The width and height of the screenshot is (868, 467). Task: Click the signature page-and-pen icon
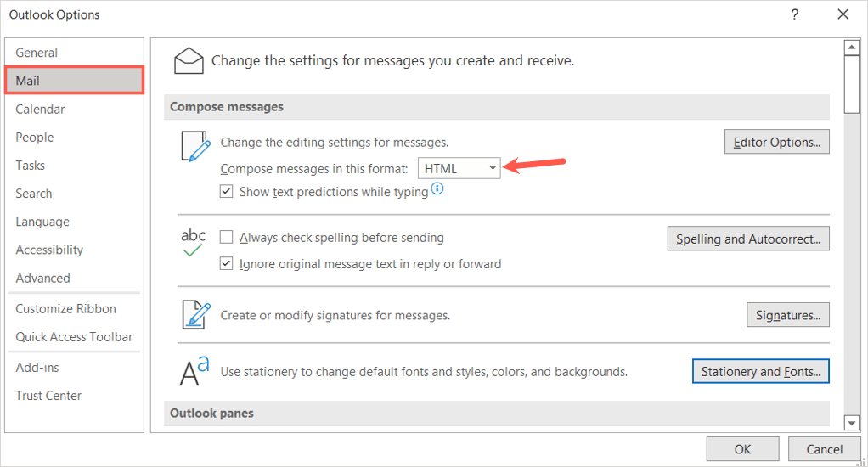coord(194,315)
